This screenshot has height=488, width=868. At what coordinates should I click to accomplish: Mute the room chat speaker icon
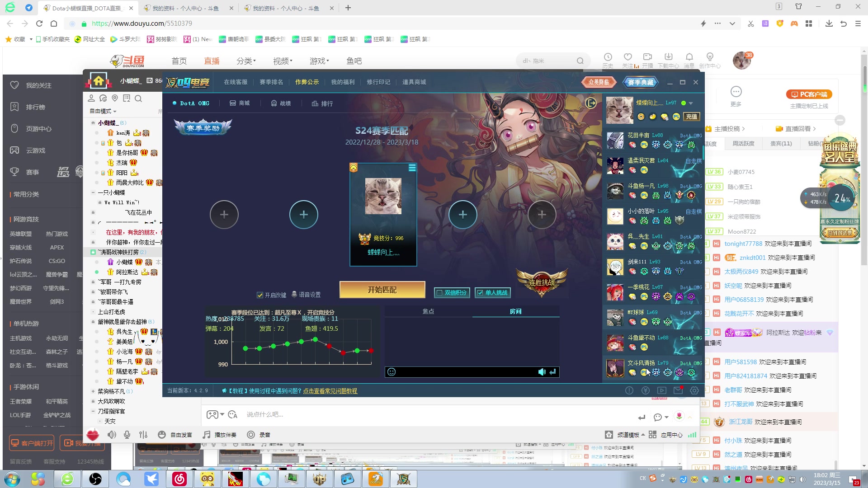click(x=542, y=372)
